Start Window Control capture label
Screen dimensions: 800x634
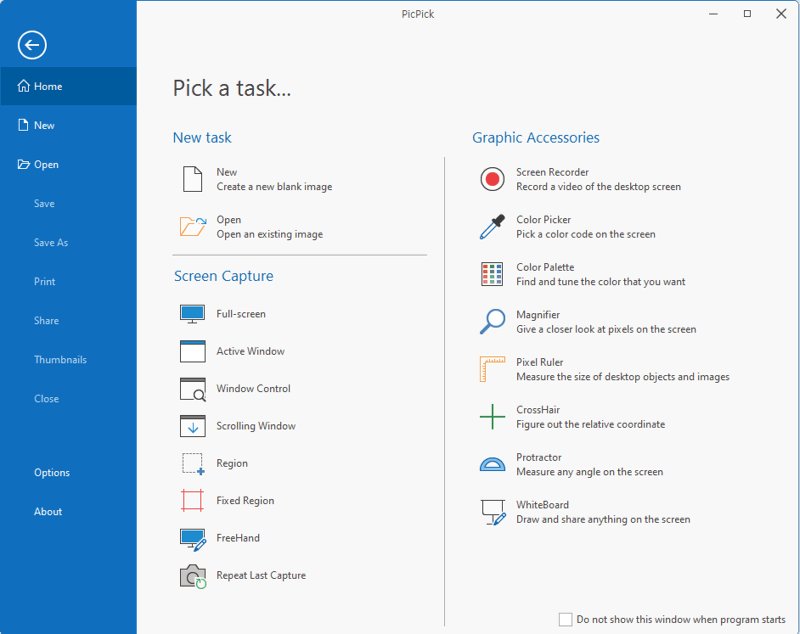[253, 389]
